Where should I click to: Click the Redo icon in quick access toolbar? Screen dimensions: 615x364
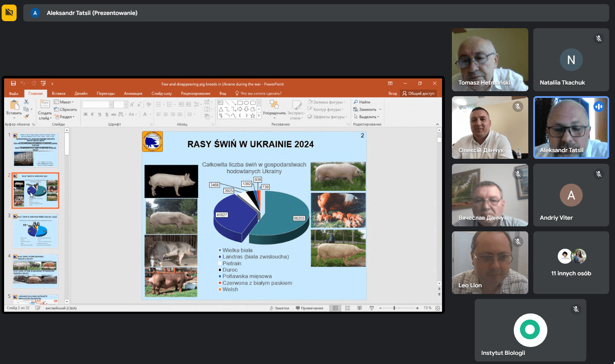34,83
